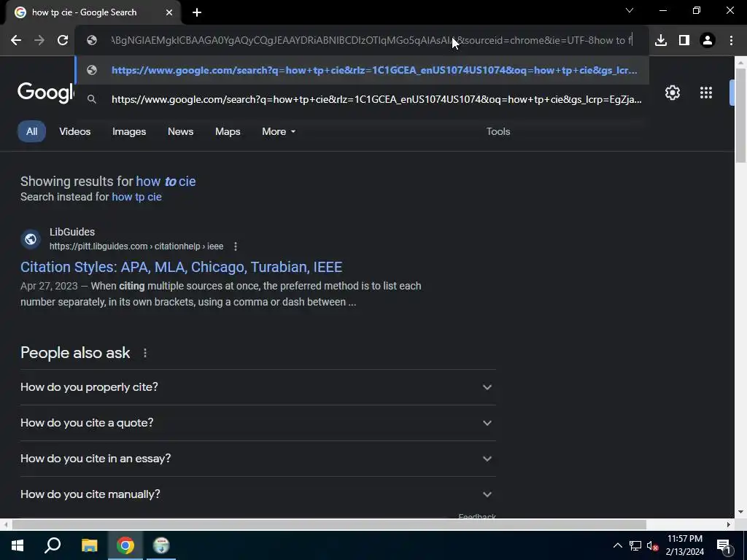This screenshot has height=560, width=747.
Task: Click the pitt.libguides.com URL breadcrumb
Action: click(136, 246)
